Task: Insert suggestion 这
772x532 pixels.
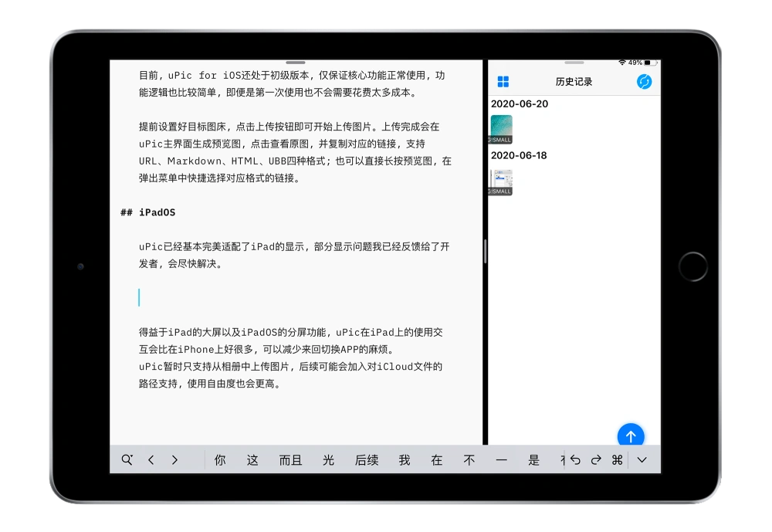Action: 252,460
